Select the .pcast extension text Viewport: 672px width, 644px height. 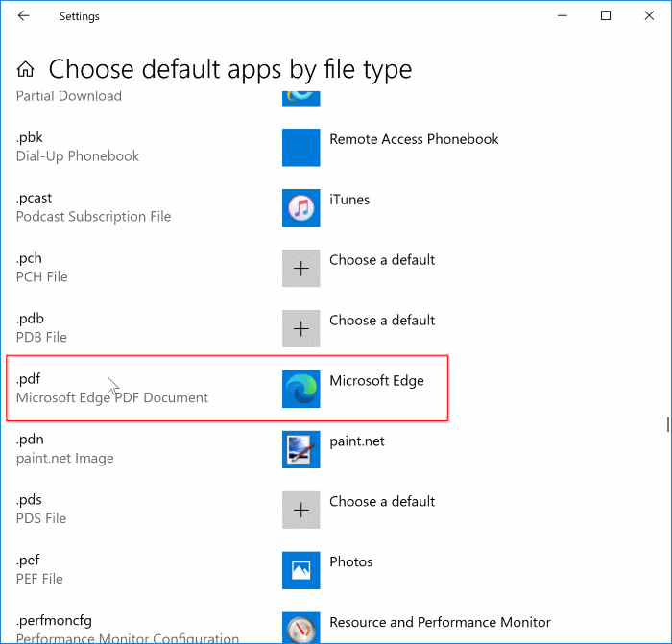point(34,199)
